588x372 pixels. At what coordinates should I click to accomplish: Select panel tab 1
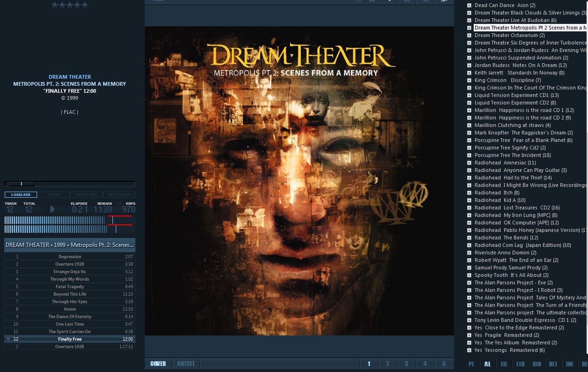coord(369,364)
